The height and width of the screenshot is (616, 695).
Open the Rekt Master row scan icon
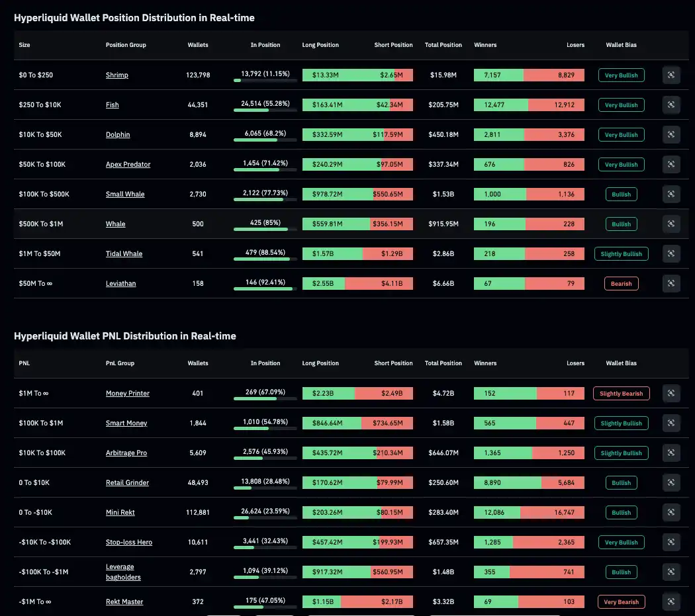(x=671, y=601)
